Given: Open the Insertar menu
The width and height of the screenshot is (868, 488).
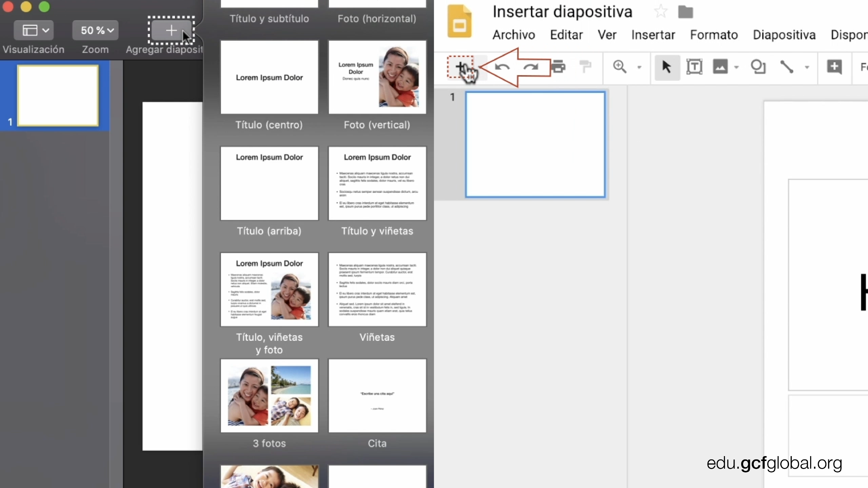Looking at the screenshot, I should pos(653,35).
